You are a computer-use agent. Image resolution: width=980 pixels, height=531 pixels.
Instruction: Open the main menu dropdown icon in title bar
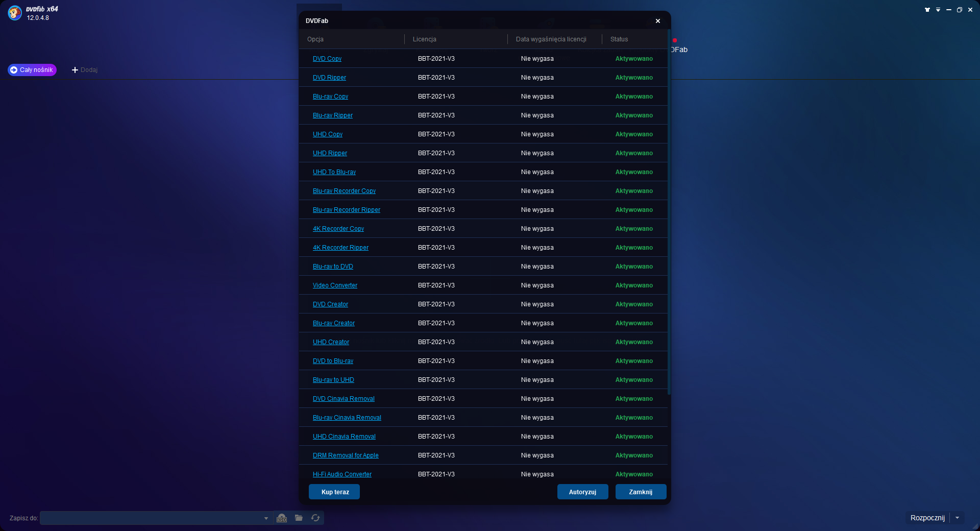(x=938, y=10)
